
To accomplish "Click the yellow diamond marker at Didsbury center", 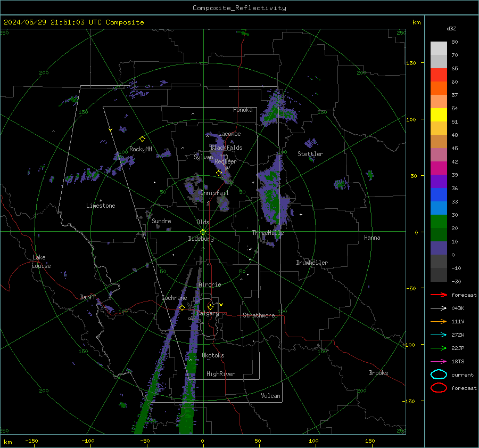I will pyautogui.click(x=203, y=232).
